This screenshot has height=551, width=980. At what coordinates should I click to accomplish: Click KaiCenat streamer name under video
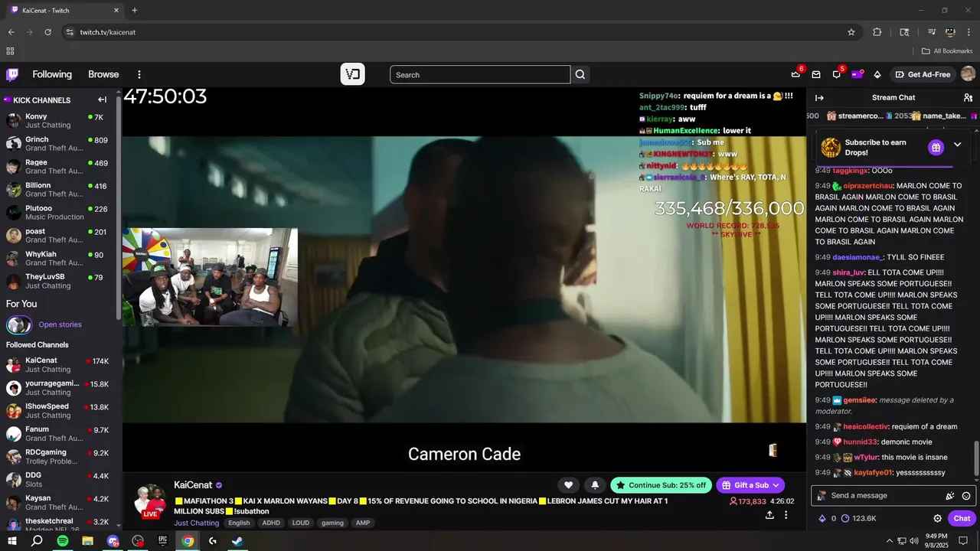coord(193,485)
